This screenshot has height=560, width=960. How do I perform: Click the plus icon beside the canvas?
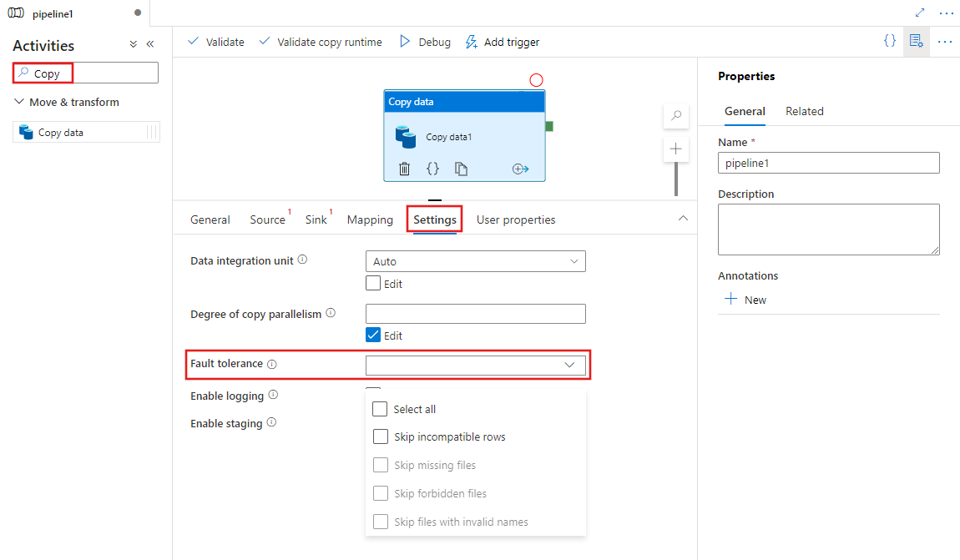tap(676, 149)
